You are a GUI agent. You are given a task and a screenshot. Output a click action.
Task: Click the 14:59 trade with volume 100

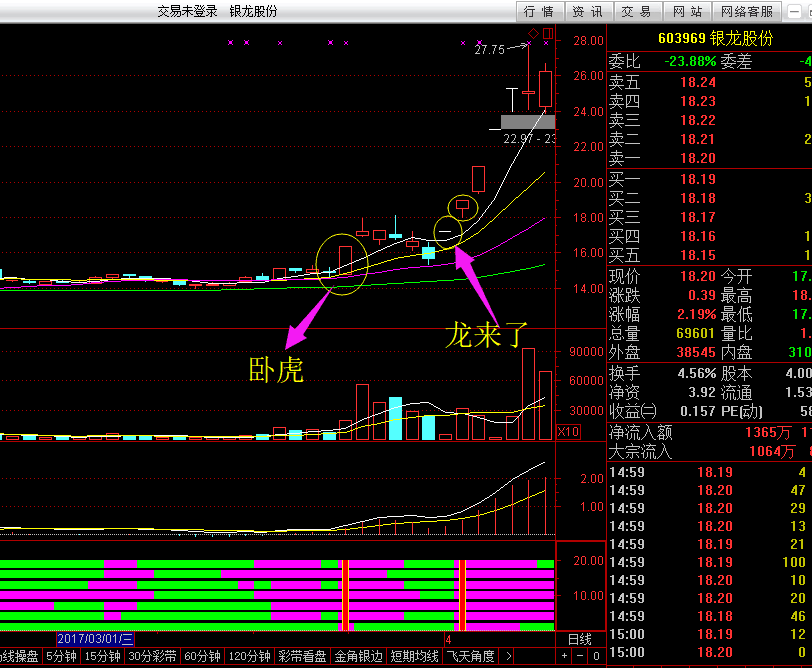pos(794,562)
